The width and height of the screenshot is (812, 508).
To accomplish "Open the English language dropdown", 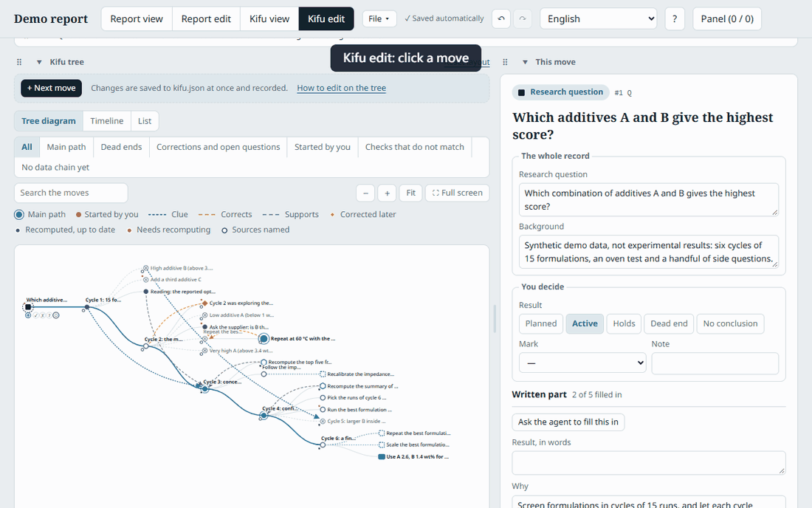I will (598, 18).
